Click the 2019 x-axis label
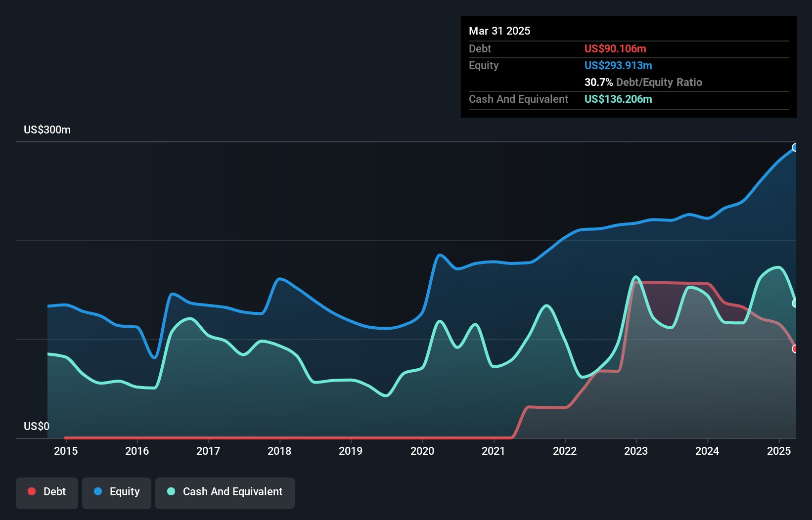The image size is (812, 520). point(351,451)
